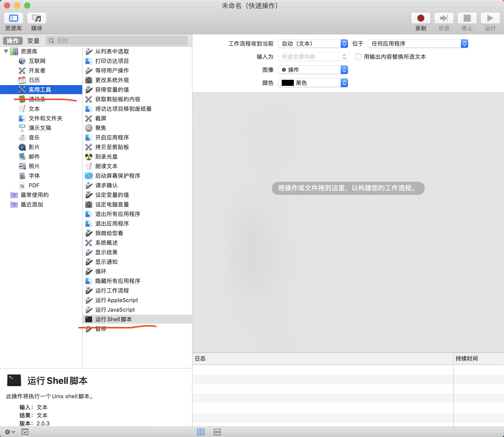Click the 名称 search field
This screenshot has width=504, height=437.
pos(117,41)
